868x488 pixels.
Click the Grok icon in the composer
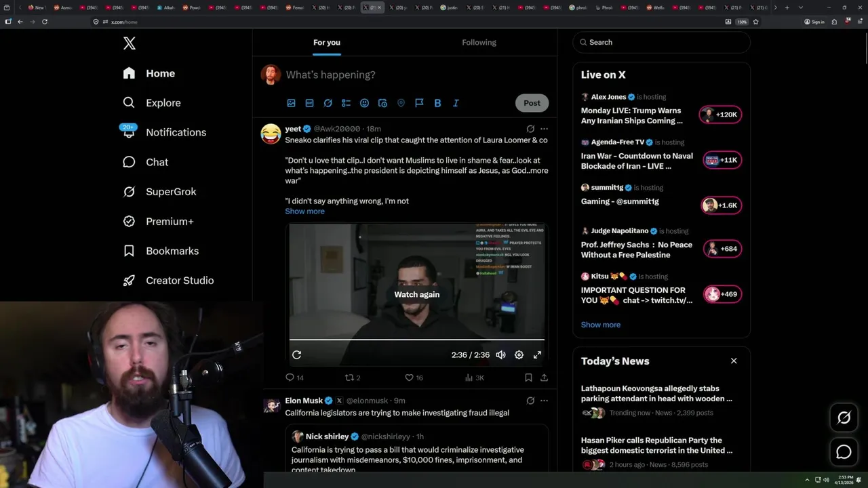pyautogui.click(x=328, y=103)
